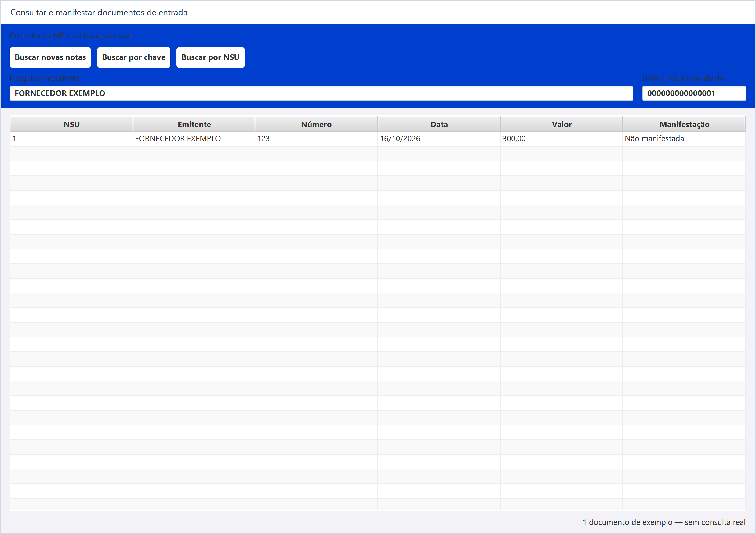Screen dimensions: 756x534
Task: Select the Não manifestada status cell
Action: (684, 139)
